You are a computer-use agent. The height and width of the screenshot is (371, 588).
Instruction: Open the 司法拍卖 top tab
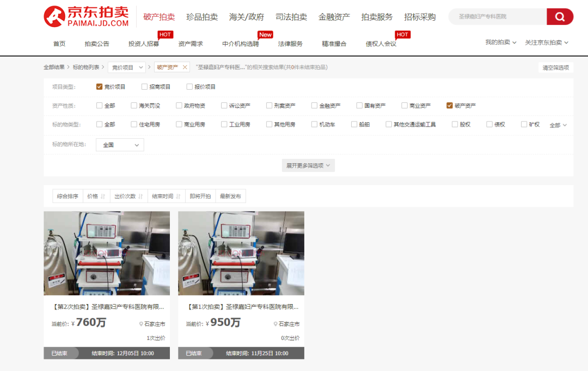(x=291, y=17)
